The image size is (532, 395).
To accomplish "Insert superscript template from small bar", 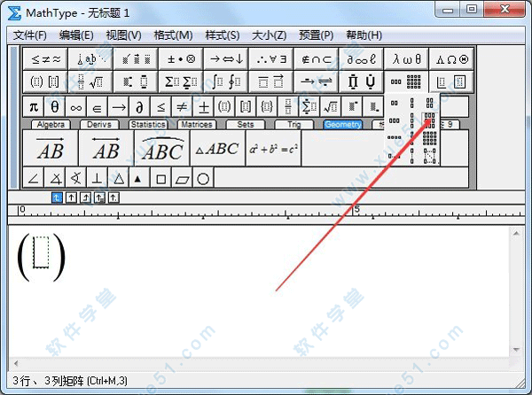I will pyautogui.click(x=351, y=107).
